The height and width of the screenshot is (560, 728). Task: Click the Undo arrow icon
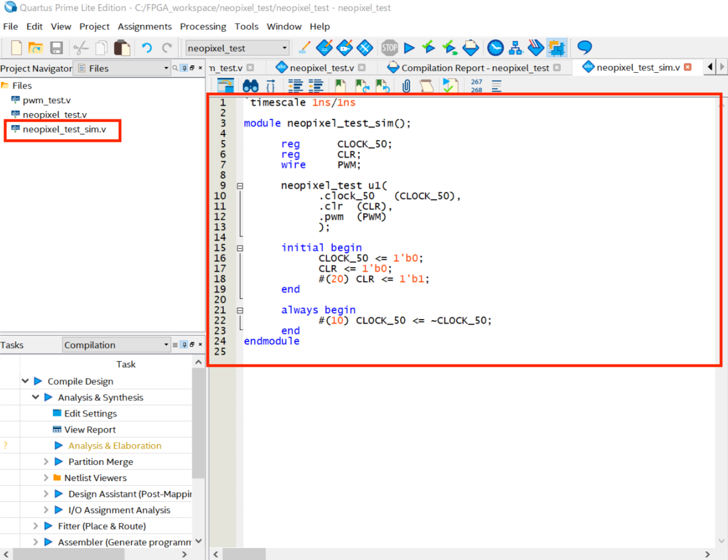[147, 48]
